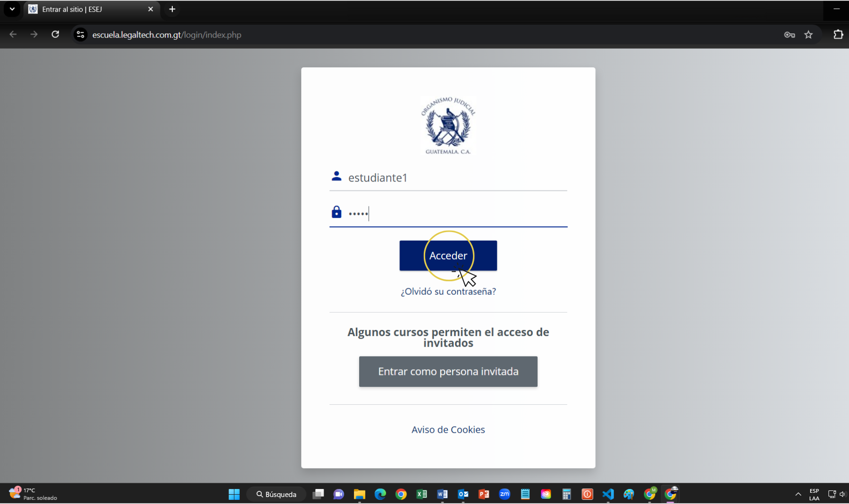
Task: Open the password manager key icon
Action: (x=789, y=35)
